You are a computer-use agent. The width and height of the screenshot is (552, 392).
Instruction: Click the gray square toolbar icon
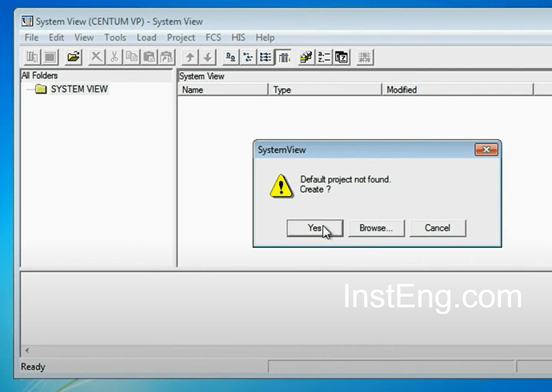50,57
